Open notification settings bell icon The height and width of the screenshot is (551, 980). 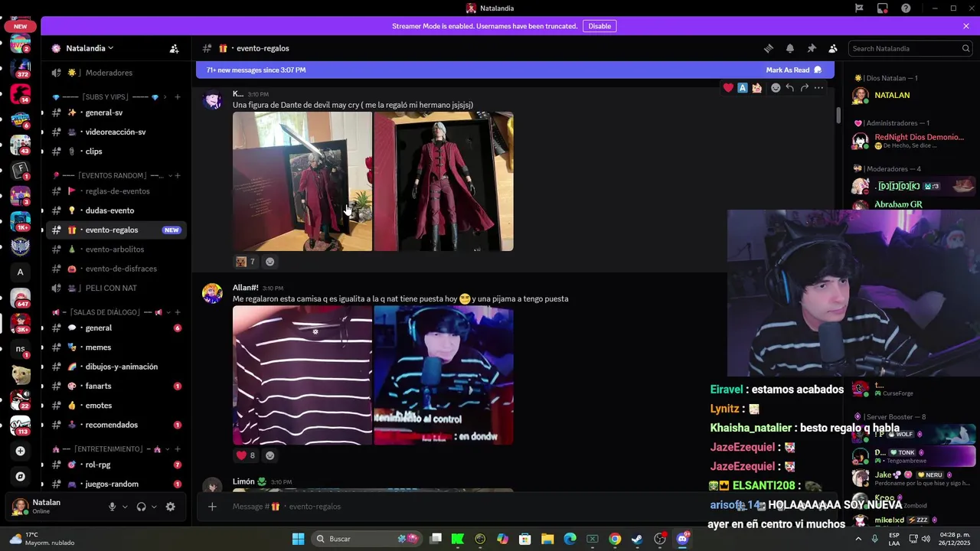[790, 48]
